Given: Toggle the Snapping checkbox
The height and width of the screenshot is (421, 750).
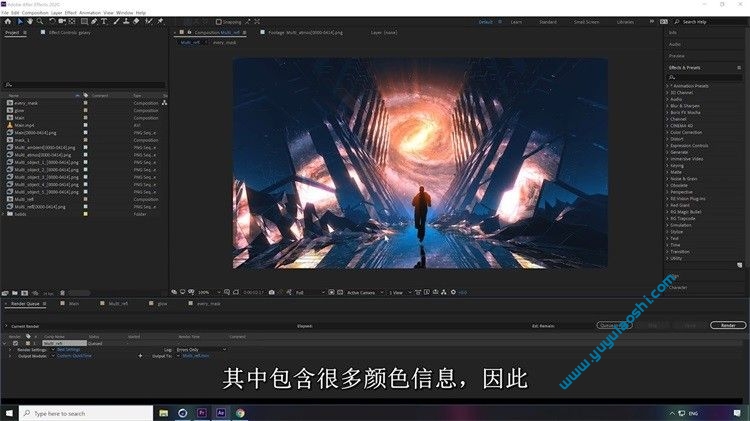Looking at the screenshot, I should [219, 22].
